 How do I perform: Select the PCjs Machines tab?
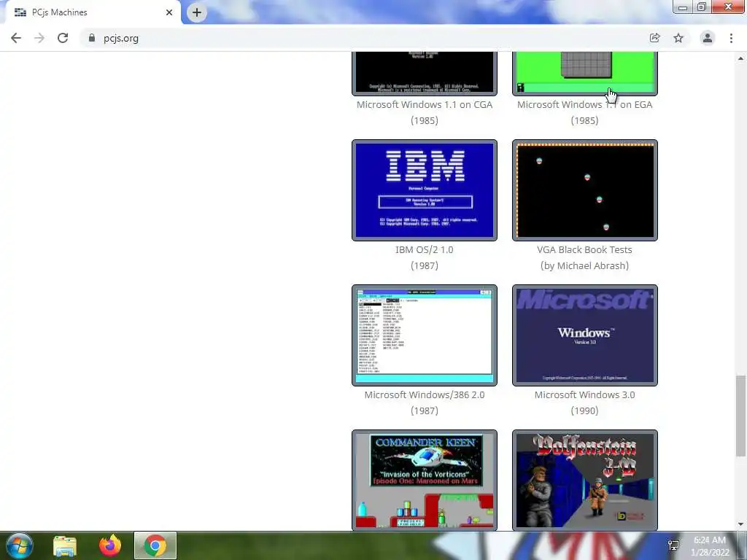pyautogui.click(x=93, y=12)
